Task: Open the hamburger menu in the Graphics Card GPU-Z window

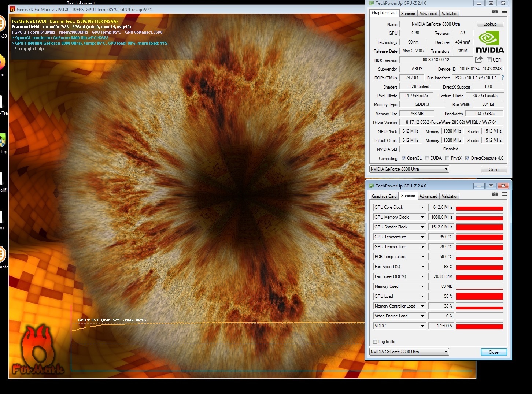Action: [x=505, y=12]
